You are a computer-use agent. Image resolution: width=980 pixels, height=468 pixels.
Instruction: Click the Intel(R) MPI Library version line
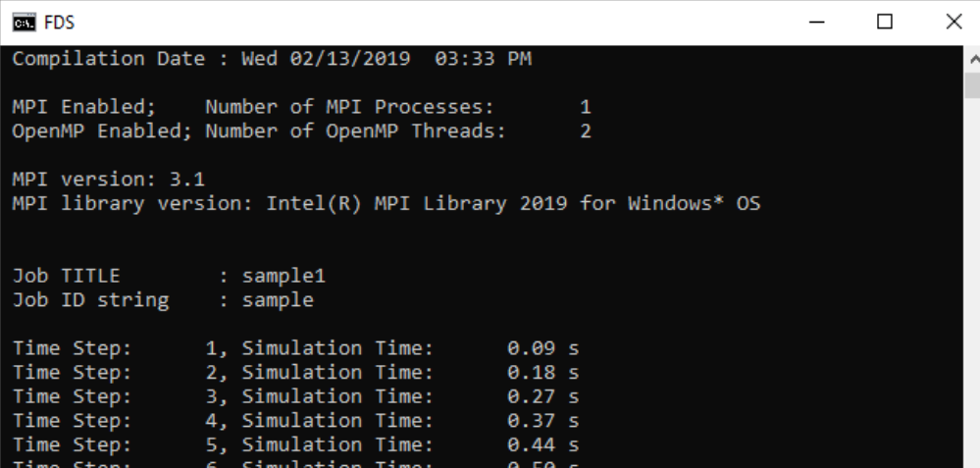pos(387,204)
